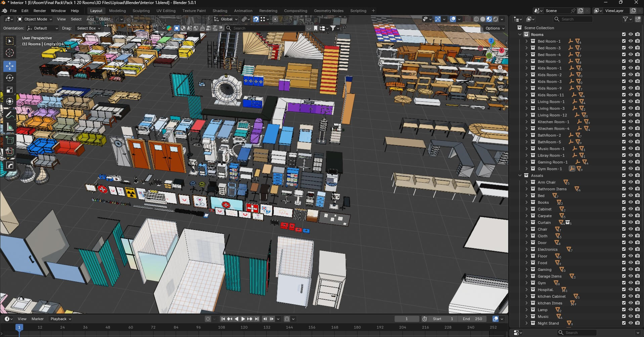Switch to rendered viewport shading
This screenshot has height=337, width=644.
496,19
